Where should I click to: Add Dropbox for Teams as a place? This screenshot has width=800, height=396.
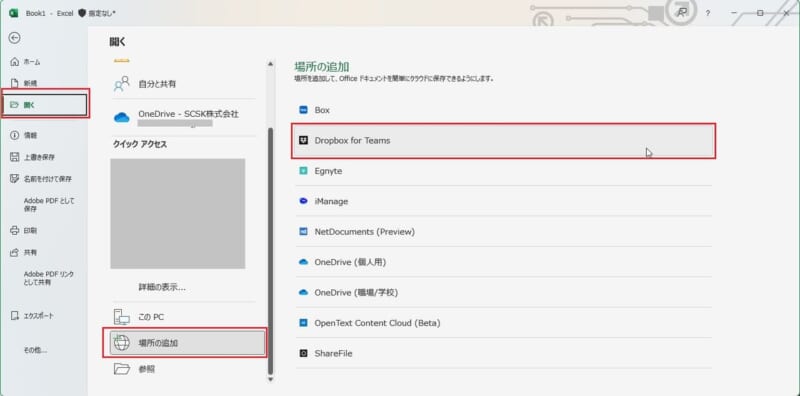[504, 140]
